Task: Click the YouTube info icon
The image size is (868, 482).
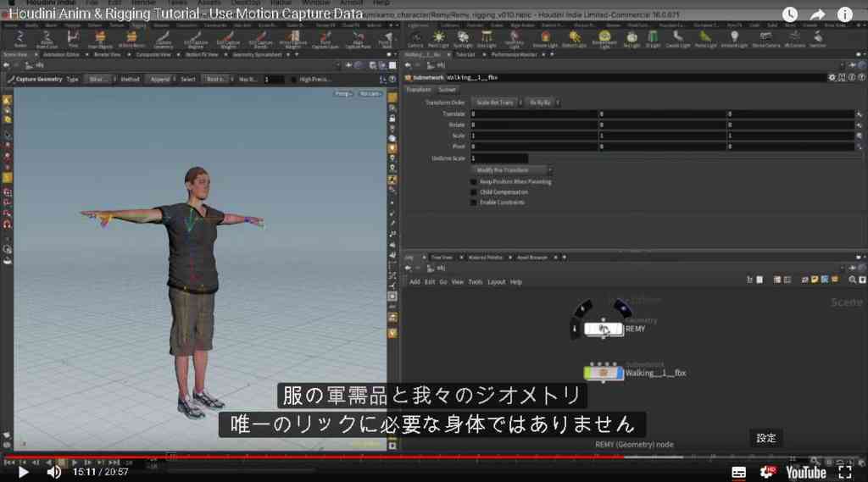Action: pos(845,14)
